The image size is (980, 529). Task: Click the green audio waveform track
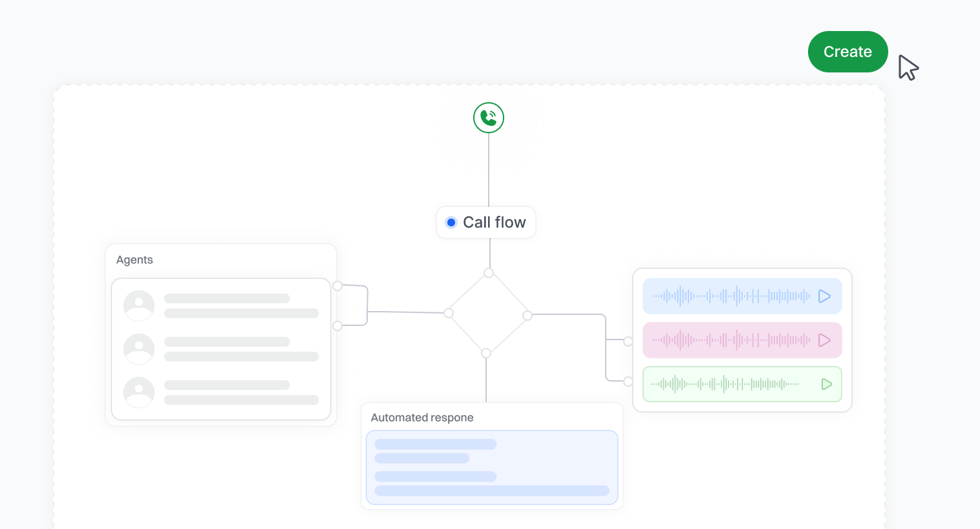(724, 384)
